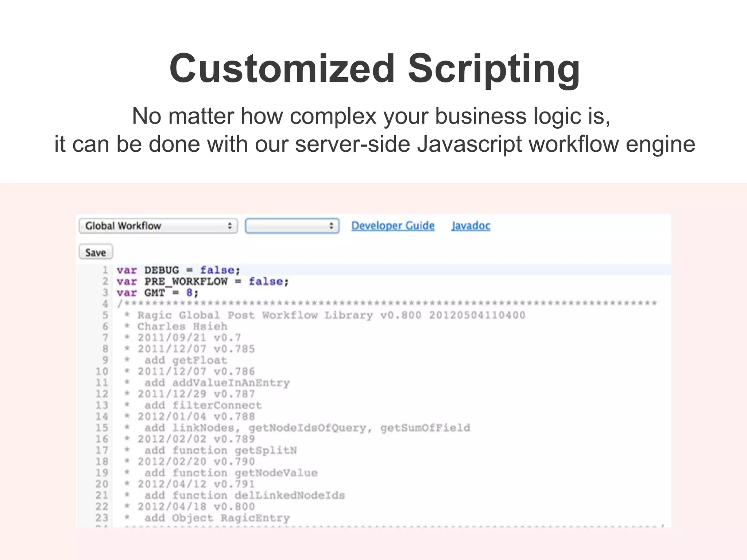Screen dimensions: 747x560
Task: Click line number 10 in the gutter
Action: pyautogui.click(x=102, y=372)
